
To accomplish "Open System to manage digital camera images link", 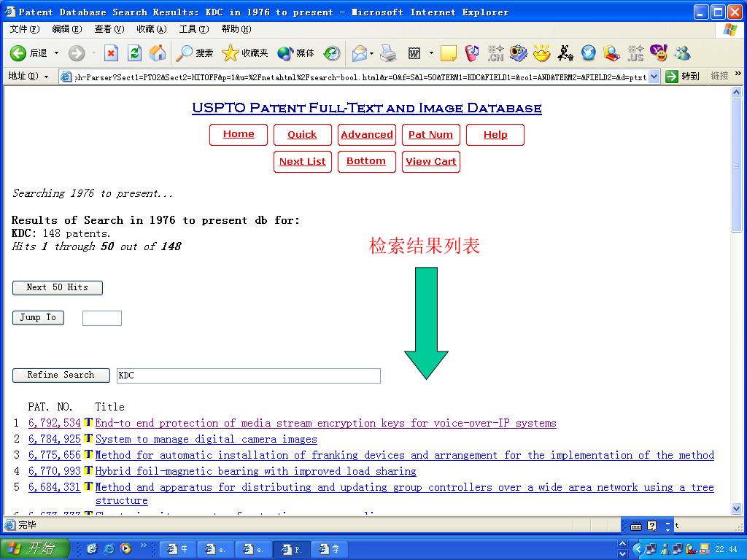I will pos(206,439).
